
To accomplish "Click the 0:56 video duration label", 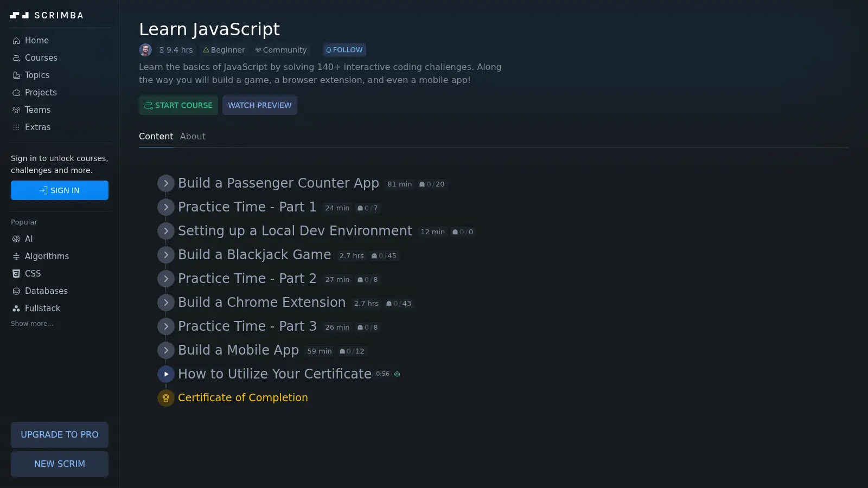I will (382, 374).
